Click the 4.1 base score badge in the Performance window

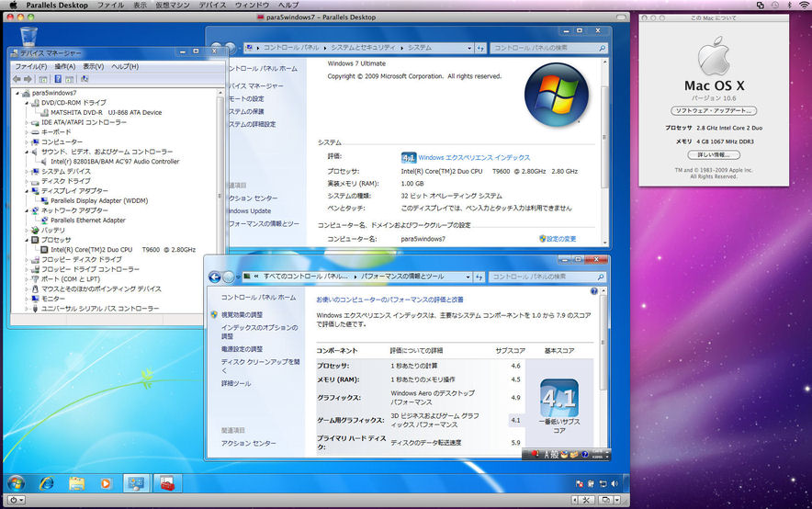pos(559,398)
